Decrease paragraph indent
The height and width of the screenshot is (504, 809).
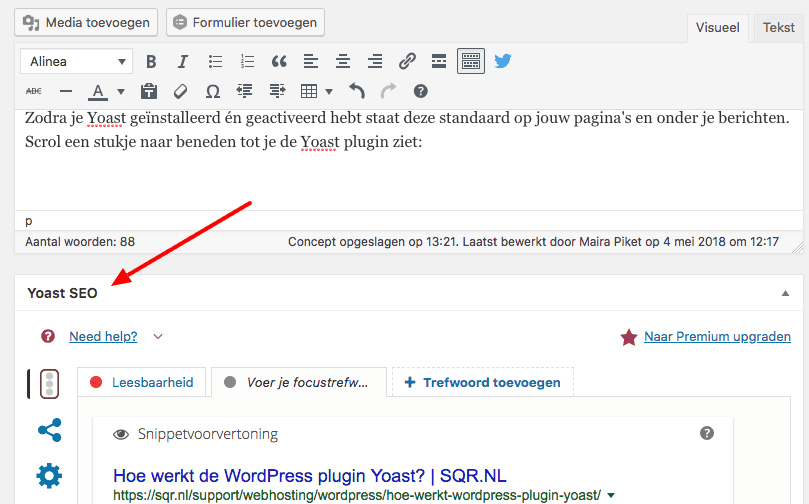(x=244, y=91)
